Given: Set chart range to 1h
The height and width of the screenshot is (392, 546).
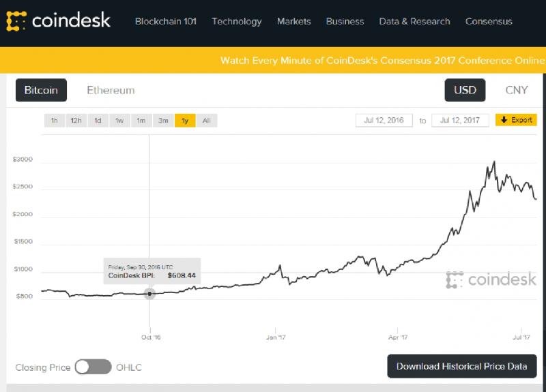Looking at the screenshot, I should (x=55, y=121).
